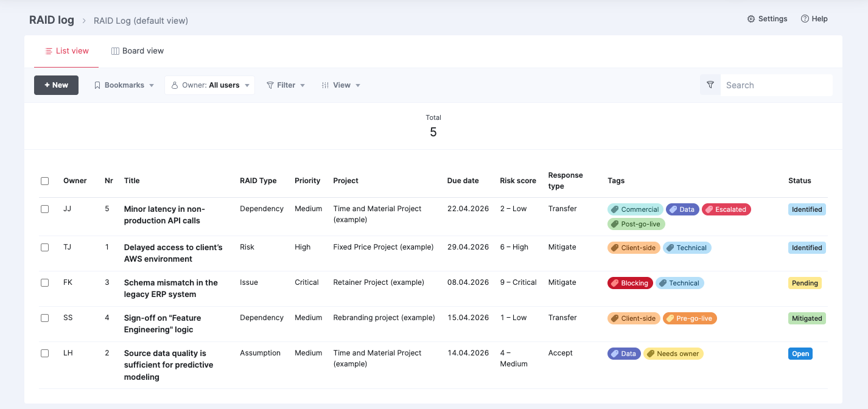The width and height of the screenshot is (868, 409).
Task: Open Help via the question mark icon
Action: coord(805,19)
